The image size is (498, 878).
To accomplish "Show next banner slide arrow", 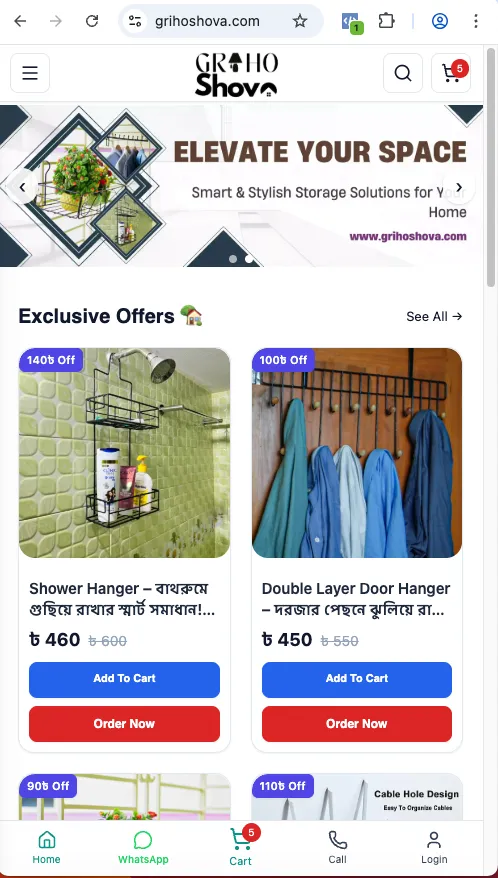I will [459, 187].
